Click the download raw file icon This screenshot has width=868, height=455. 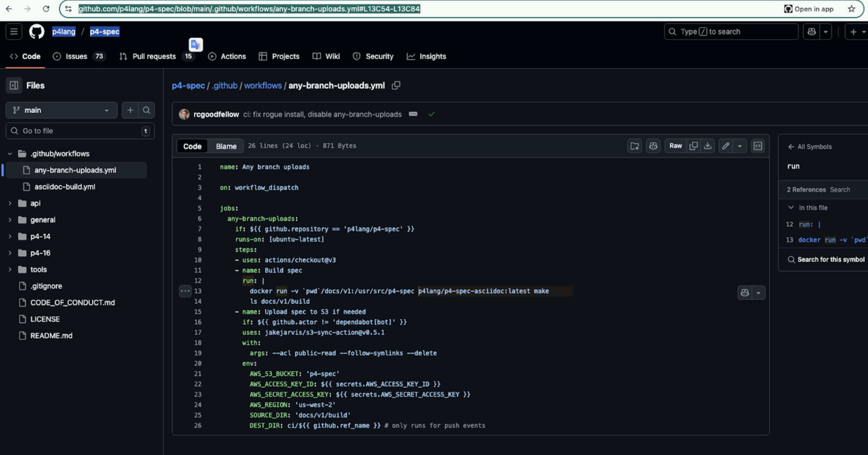point(708,146)
